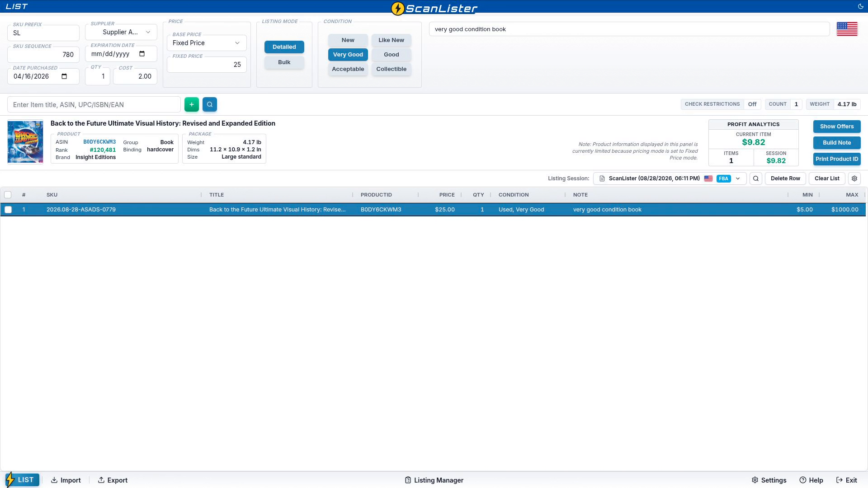Open Settings in bottom bar
This screenshot has height=488, width=868.
(769, 480)
